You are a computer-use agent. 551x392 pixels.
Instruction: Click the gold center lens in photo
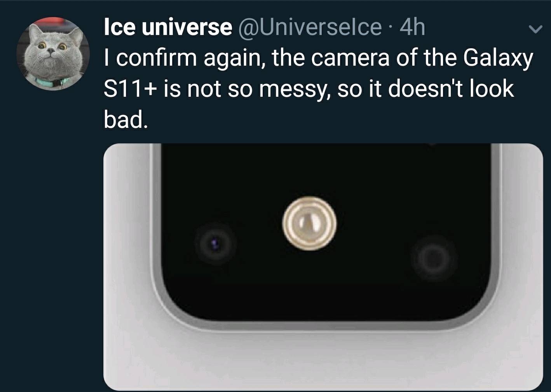(x=309, y=223)
